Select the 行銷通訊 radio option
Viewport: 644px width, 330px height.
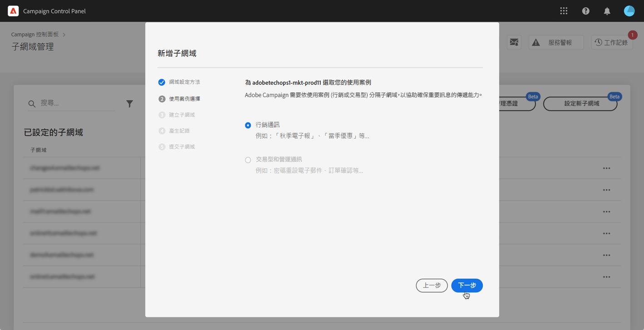point(248,125)
